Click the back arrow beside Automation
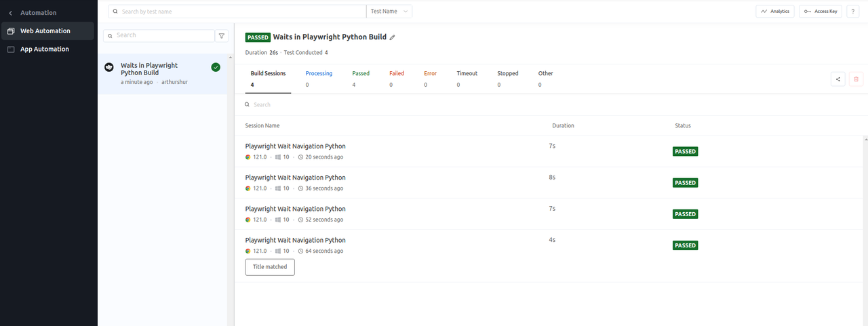This screenshot has height=326, width=868. [x=10, y=13]
